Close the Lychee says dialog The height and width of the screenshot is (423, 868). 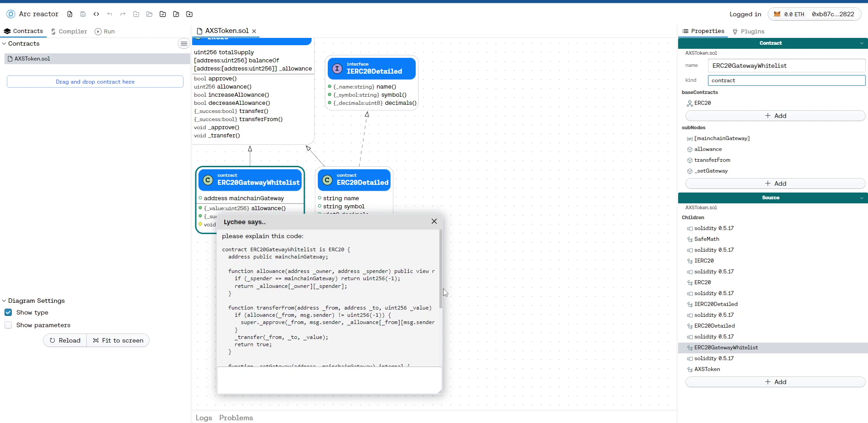tap(434, 221)
